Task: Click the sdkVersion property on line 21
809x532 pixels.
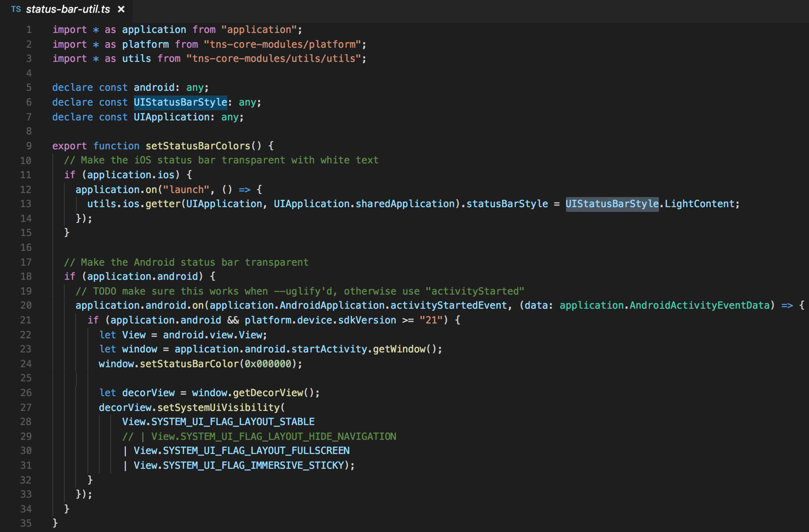Action: click(367, 320)
